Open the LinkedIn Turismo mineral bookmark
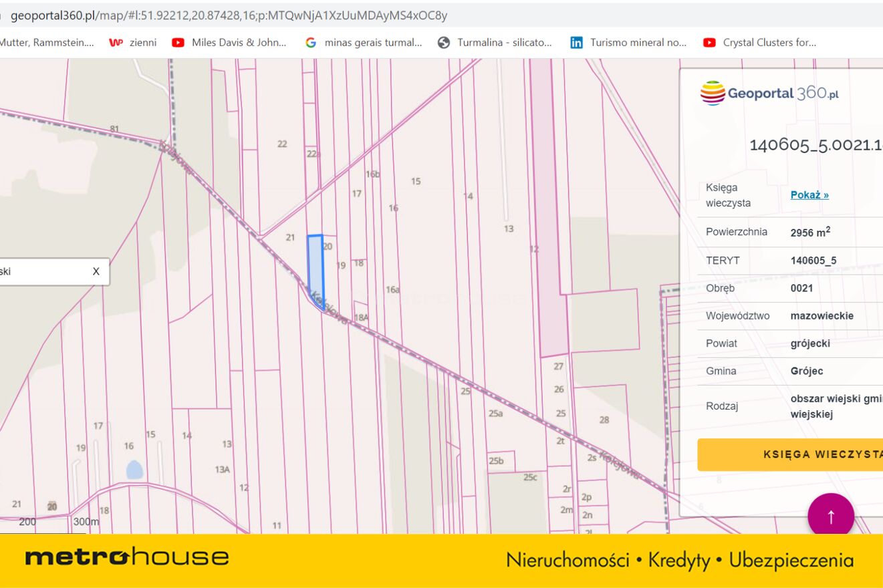Screen dimensions: 883x588 (x=628, y=42)
